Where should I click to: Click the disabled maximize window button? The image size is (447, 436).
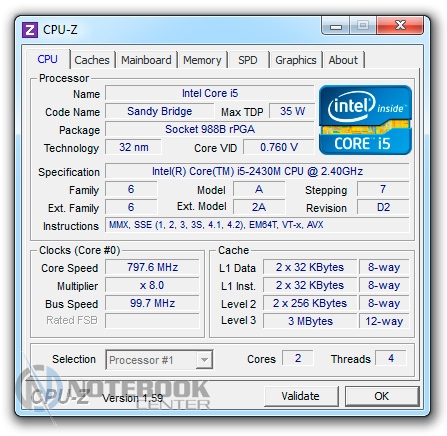[363, 25]
